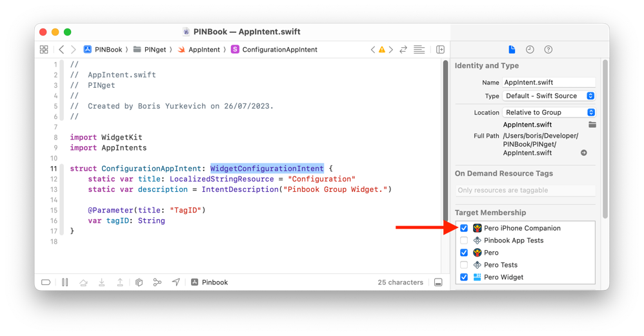
Task: Step into in debugger
Action: click(x=101, y=282)
